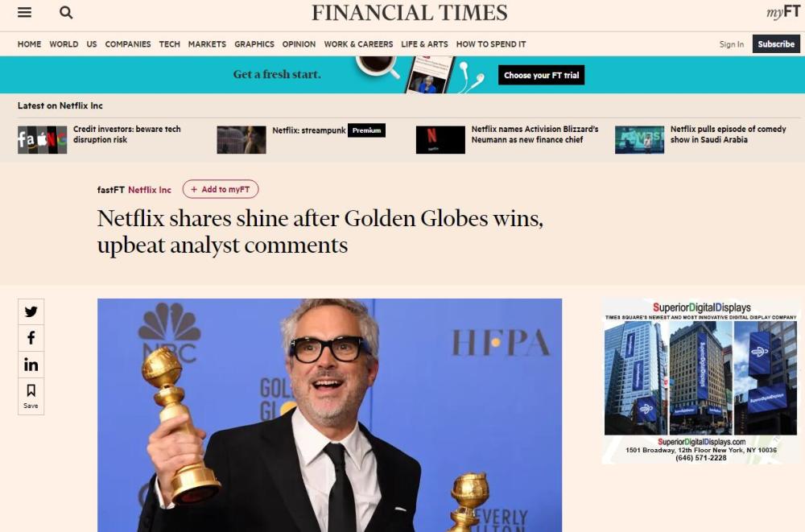Viewport: 805px width, 532px height.
Task: Go to Financial Times homepage logo
Action: tap(409, 13)
